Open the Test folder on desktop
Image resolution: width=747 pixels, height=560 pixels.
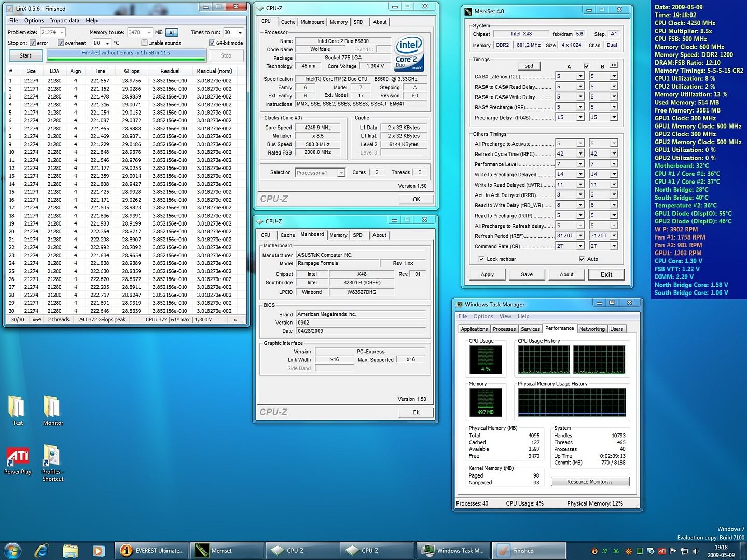tap(17, 410)
